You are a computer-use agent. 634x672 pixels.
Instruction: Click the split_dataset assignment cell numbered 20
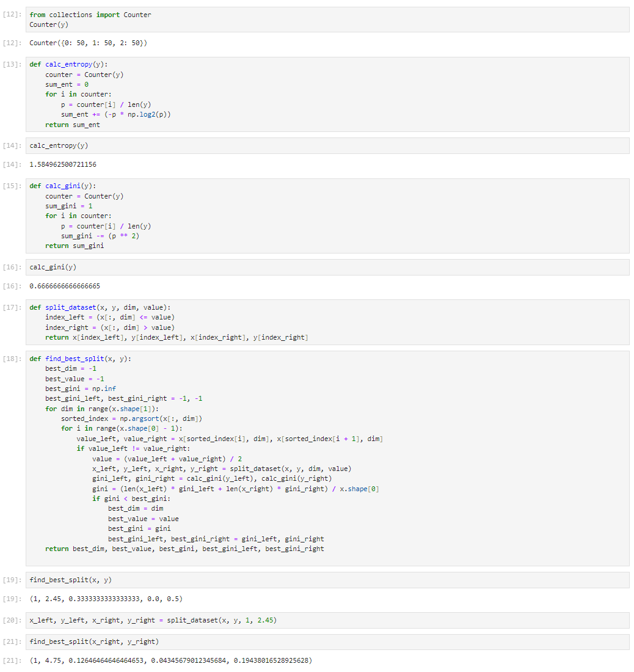[x=327, y=620]
